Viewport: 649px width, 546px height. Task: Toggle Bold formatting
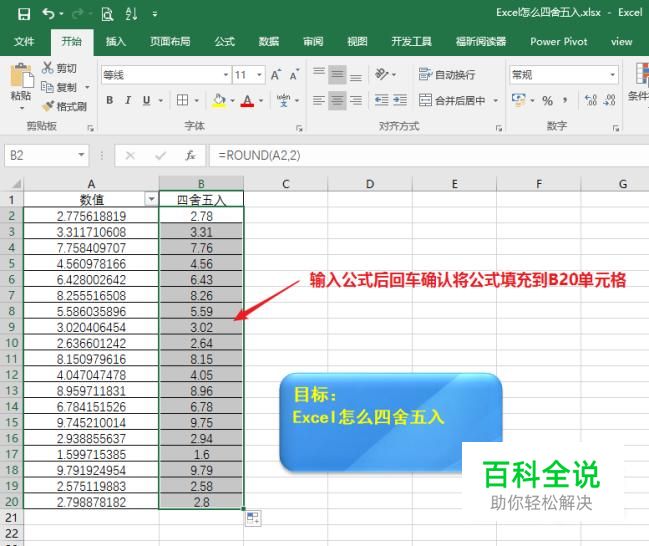click(x=110, y=100)
